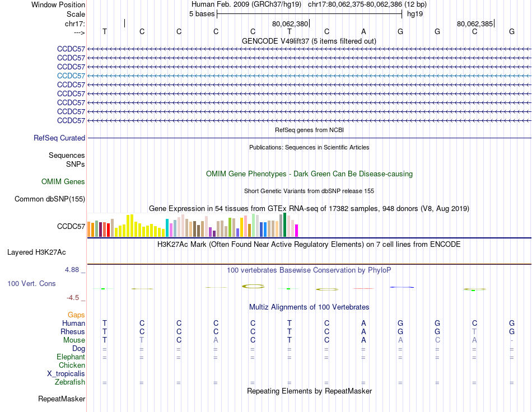This screenshot has width=532, height=412.
Task: Open the RefSeq Curated track label
Action: (59, 138)
